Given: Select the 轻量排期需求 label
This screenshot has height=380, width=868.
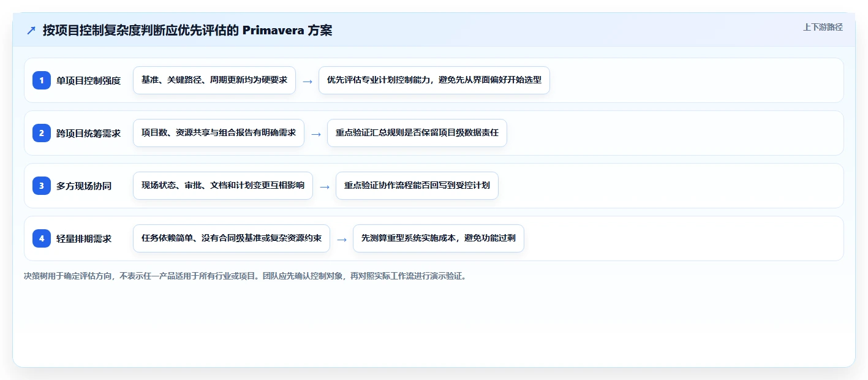Looking at the screenshot, I should [x=84, y=238].
